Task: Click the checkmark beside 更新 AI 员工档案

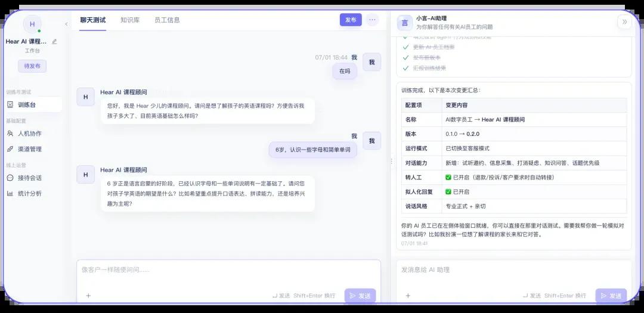Action: pyautogui.click(x=406, y=47)
